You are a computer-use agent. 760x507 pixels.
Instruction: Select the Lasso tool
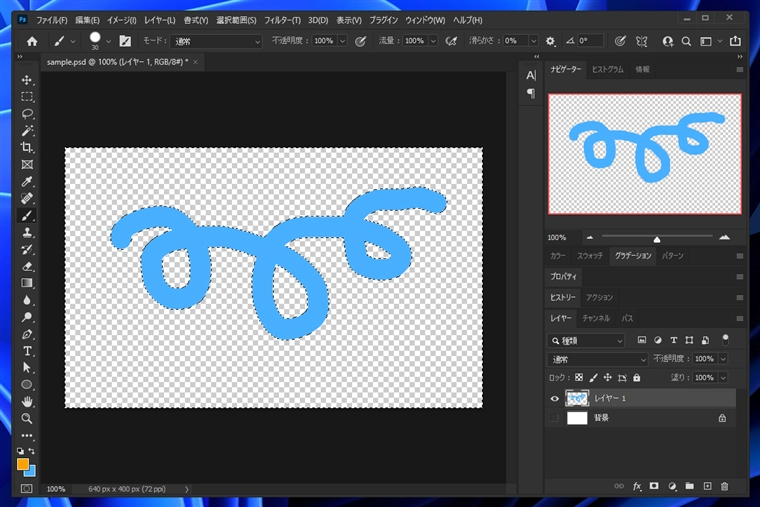[27, 114]
